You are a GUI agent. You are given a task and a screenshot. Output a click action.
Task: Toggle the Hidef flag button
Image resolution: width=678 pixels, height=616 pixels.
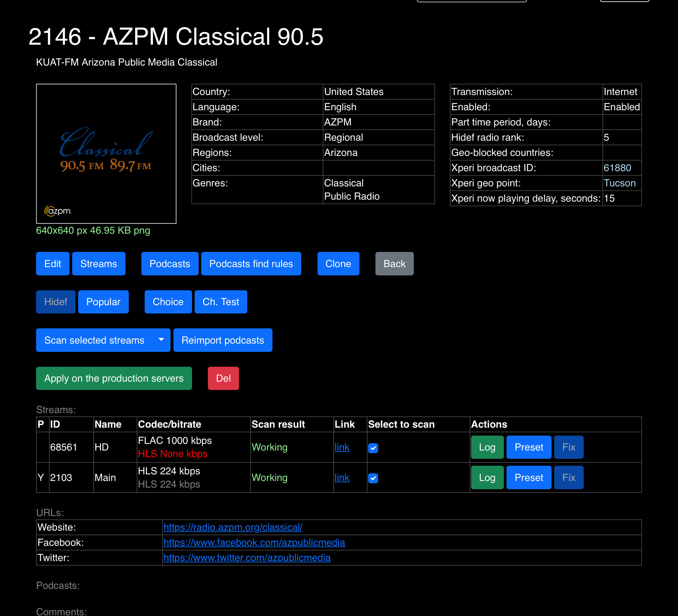(x=56, y=302)
